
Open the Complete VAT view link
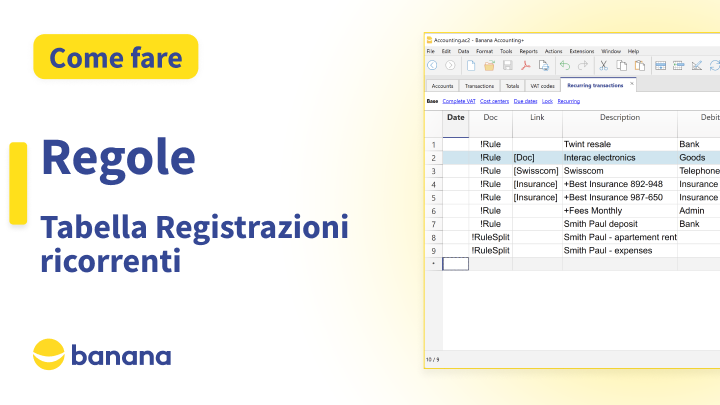pos(459,101)
